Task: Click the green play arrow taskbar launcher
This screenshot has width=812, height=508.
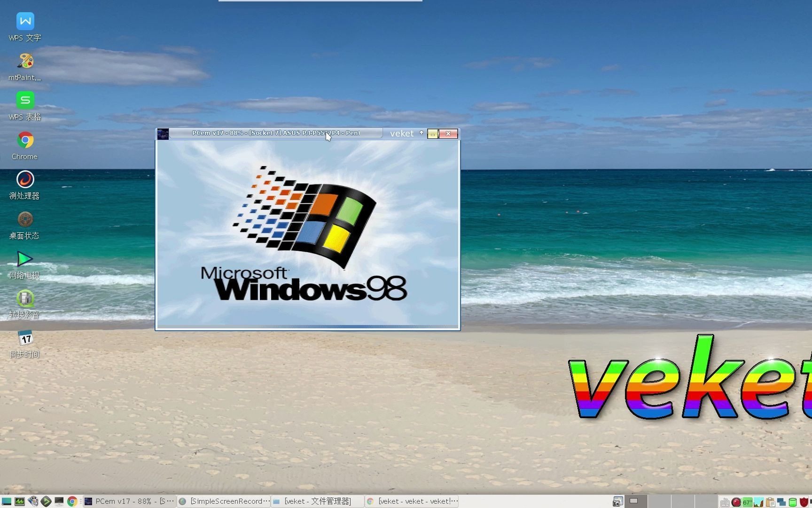Action: 46,501
